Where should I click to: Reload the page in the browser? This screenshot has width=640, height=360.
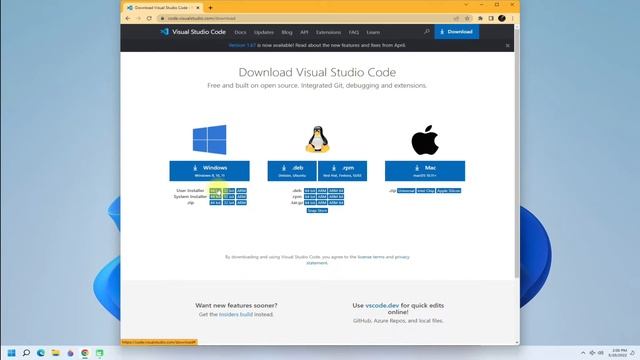point(149,18)
